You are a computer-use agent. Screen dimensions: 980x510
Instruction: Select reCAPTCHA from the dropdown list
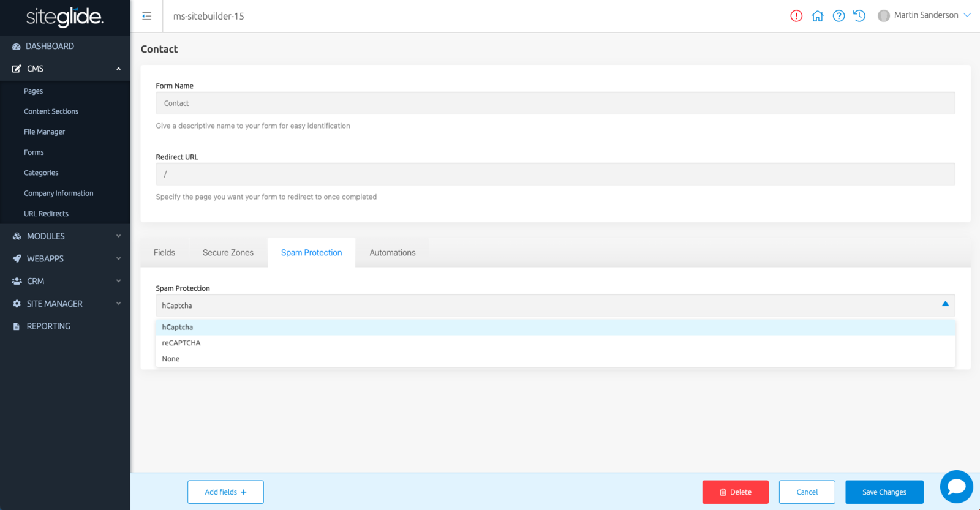pyautogui.click(x=181, y=343)
